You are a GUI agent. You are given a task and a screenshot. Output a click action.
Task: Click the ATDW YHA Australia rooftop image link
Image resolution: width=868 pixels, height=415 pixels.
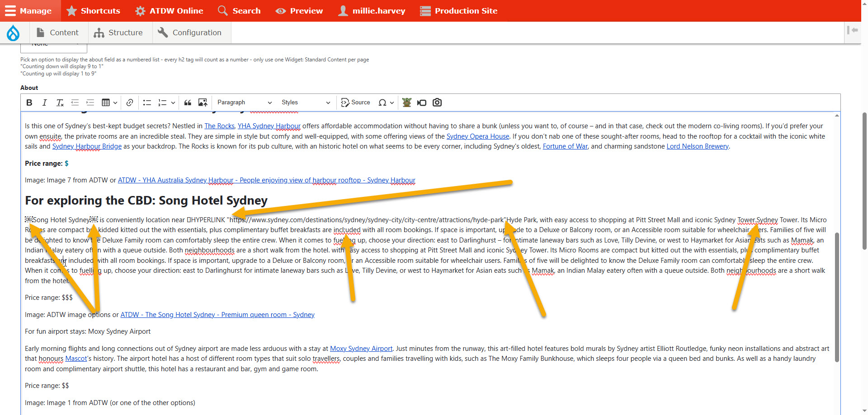click(x=267, y=180)
